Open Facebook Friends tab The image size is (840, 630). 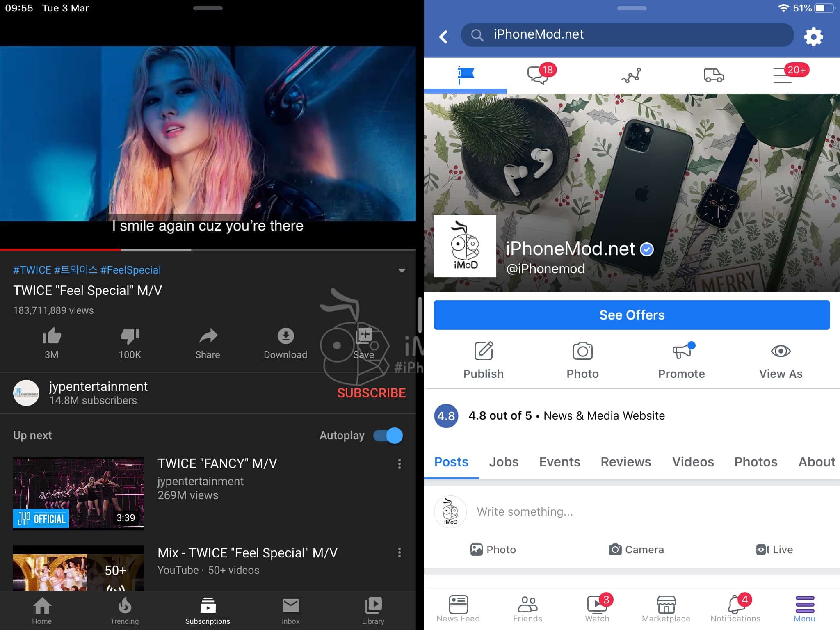[527, 609]
